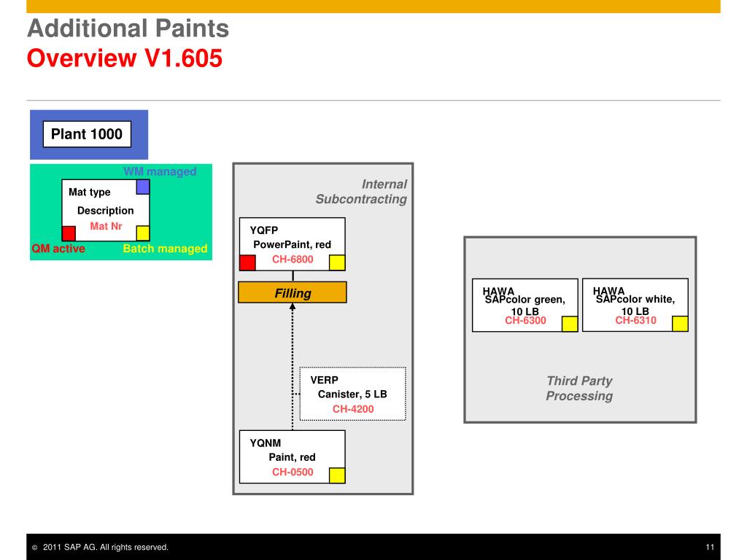This screenshot has width=747, height=560.
Task: Select the 'Overview V1.605' subtitle
Action: 125,58
